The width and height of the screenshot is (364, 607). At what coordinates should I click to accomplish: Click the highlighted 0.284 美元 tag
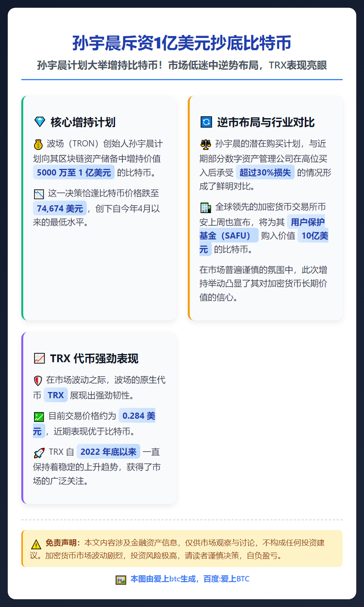(x=94, y=423)
